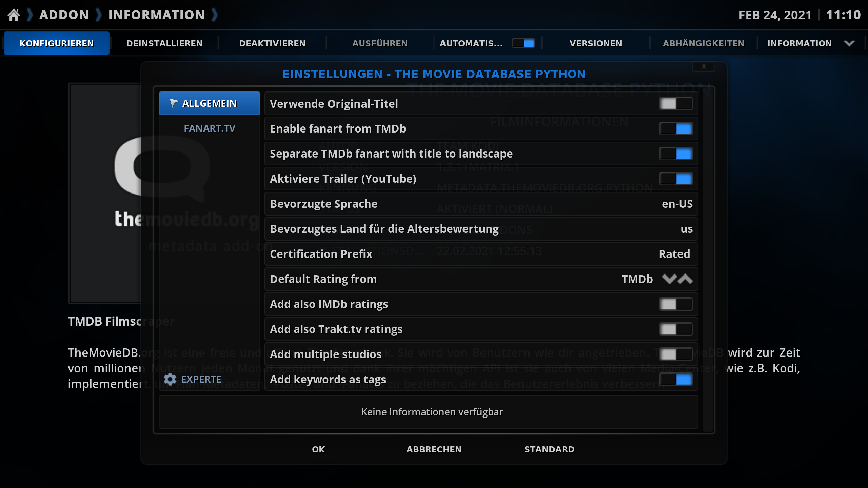This screenshot has height=488, width=868.
Task: Open the Experte settings-level gear icon
Action: tap(170, 379)
